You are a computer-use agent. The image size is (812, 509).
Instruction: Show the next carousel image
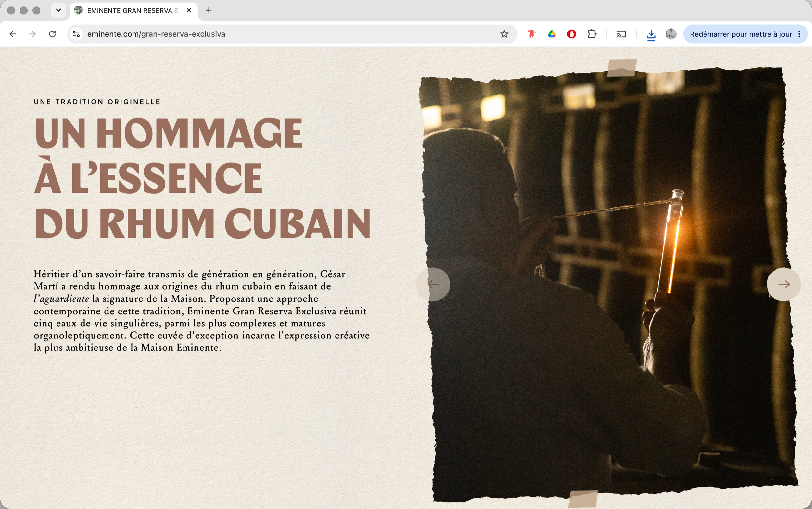point(783,285)
